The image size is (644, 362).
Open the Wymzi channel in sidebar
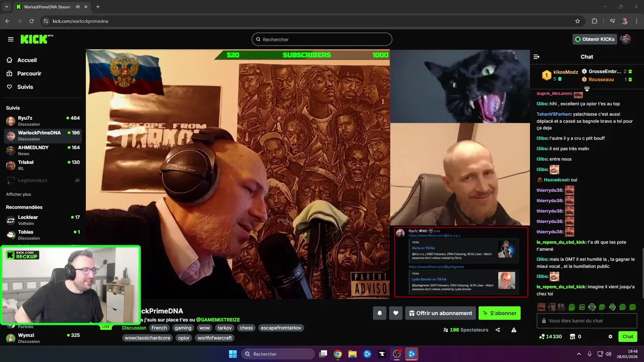(43, 338)
